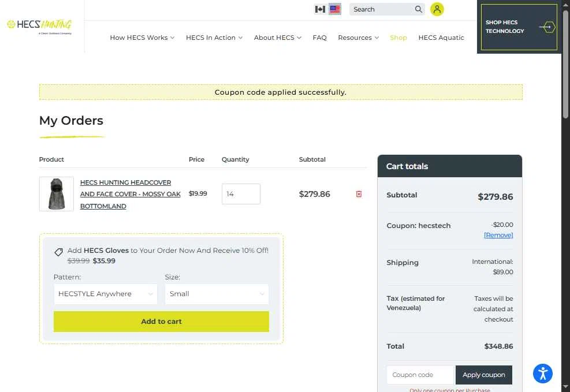This screenshot has width=570, height=392.
Task: Go to the Shop menu item
Action: pyautogui.click(x=398, y=38)
